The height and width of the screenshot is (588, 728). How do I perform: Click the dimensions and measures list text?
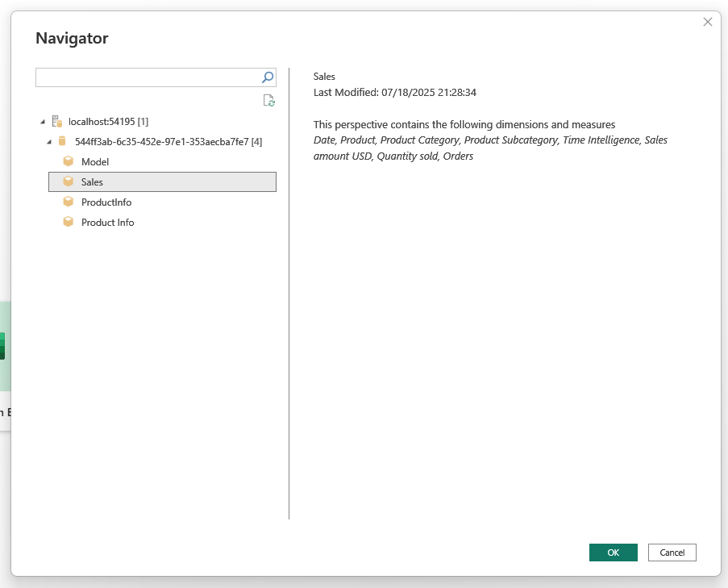tap(490, 148)
